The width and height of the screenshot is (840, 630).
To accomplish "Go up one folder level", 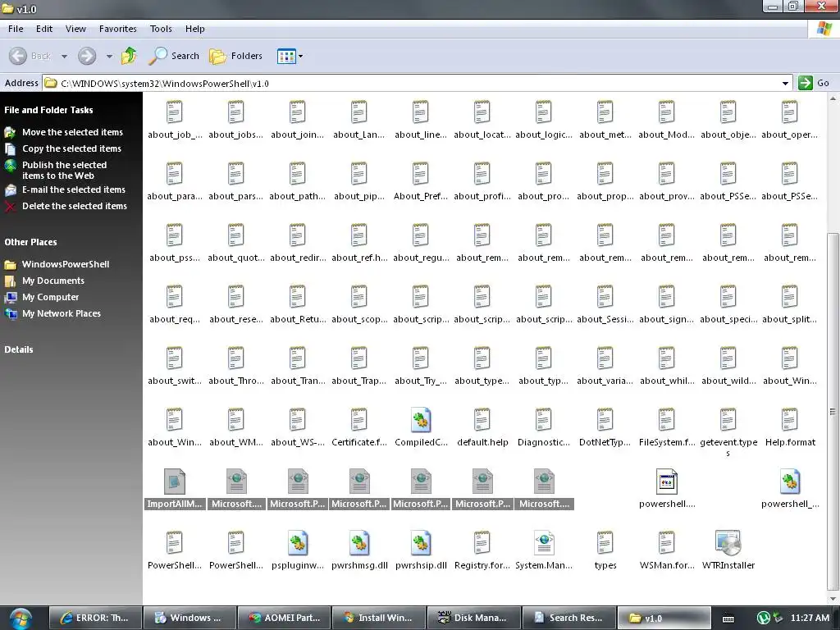I will tap(129, 56).
